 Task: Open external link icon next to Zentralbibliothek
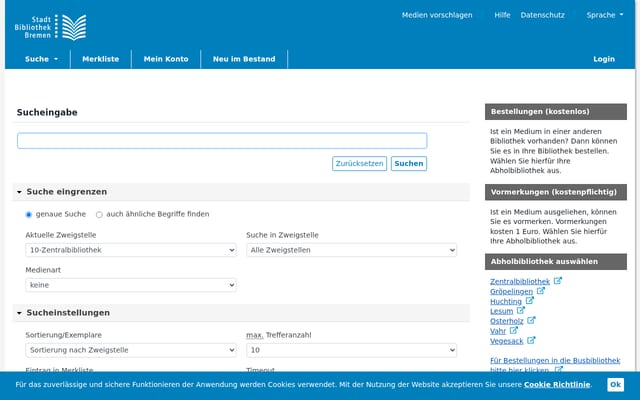coord(558,281)
